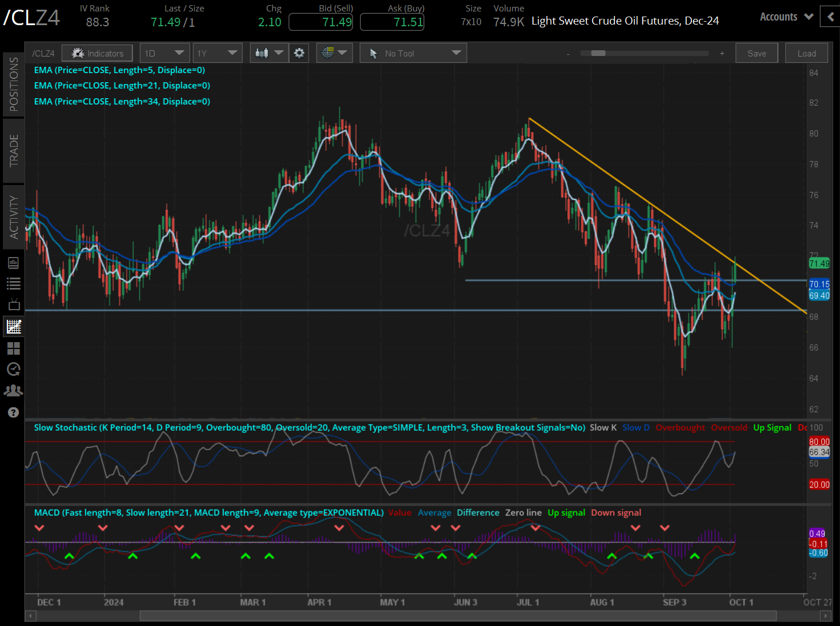Click the 71.49 Bid (Sell) price field

pos(321,21)
